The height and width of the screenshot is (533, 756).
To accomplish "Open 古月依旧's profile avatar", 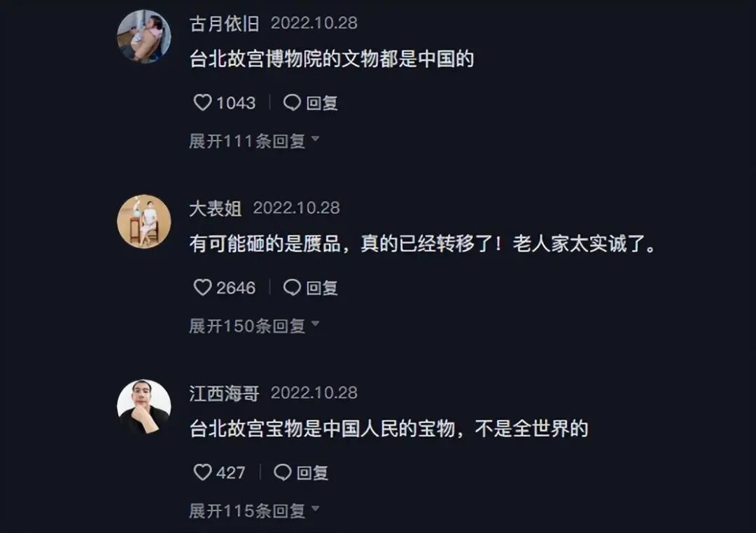I will 143,36.
